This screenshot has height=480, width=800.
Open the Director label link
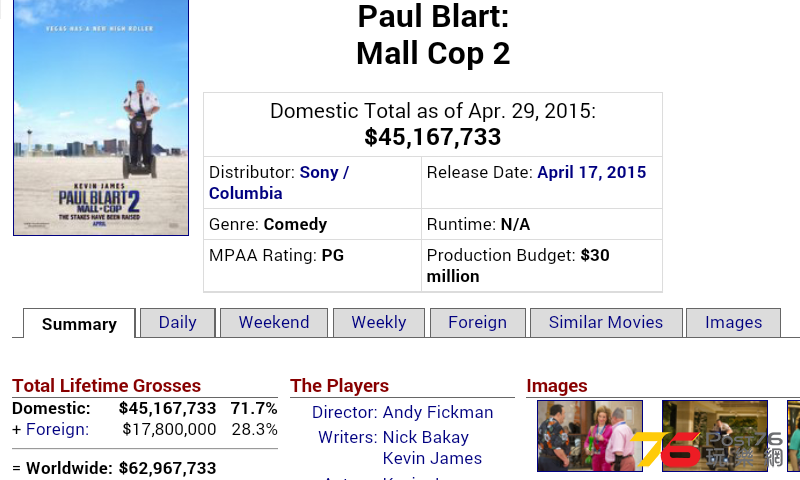(344, 412)
